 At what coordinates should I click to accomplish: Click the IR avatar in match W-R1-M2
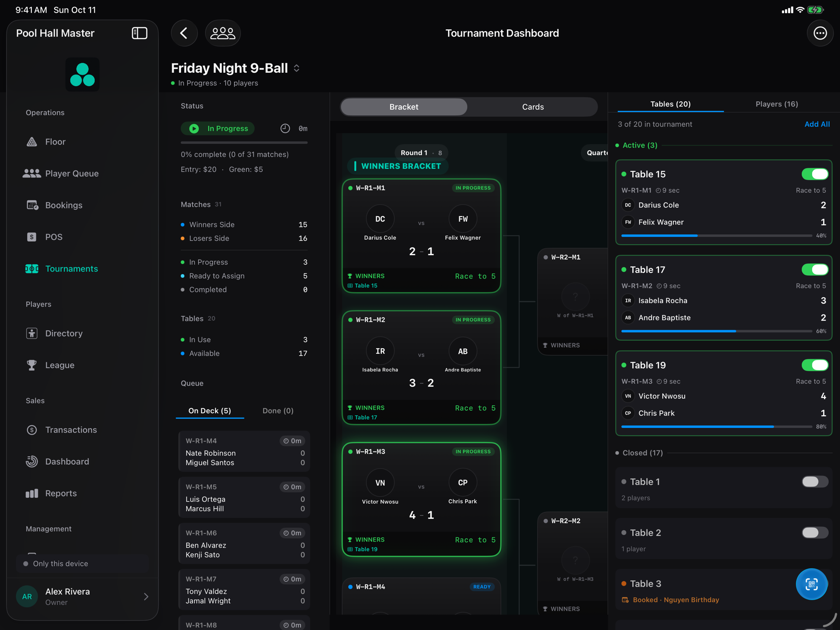[380, 351]
